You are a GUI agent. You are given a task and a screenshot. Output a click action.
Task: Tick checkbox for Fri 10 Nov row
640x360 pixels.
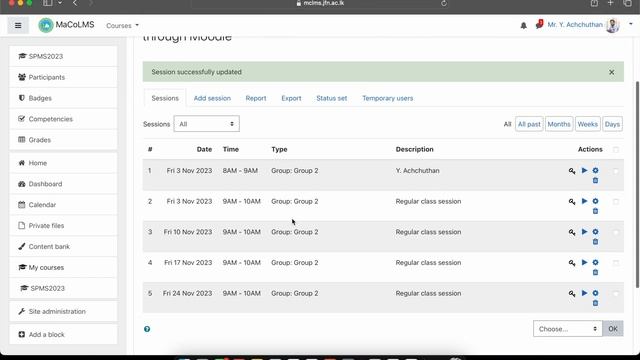pos(616,232)
